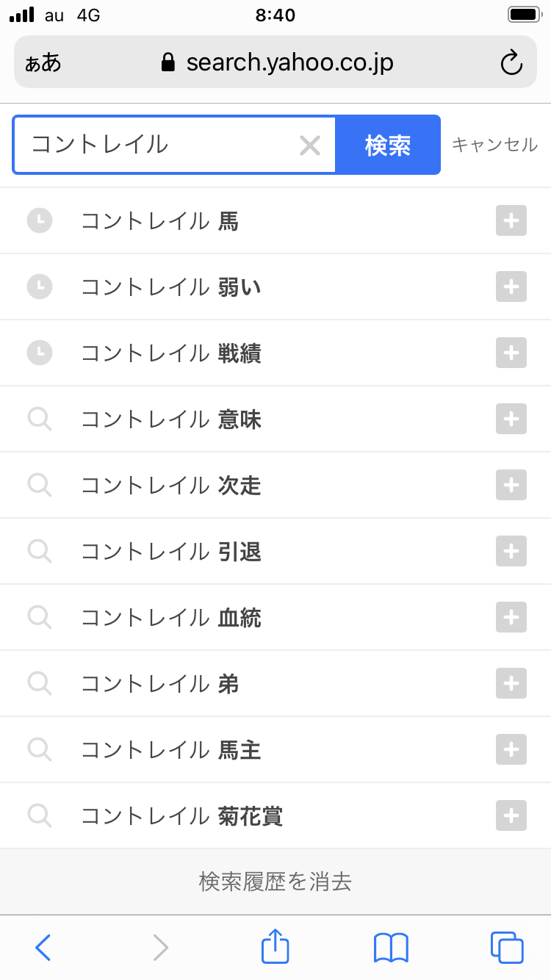Screen dimensions: 551x980
Task: Clear search history via 検索履歴を消去
Action: (275, 881)
